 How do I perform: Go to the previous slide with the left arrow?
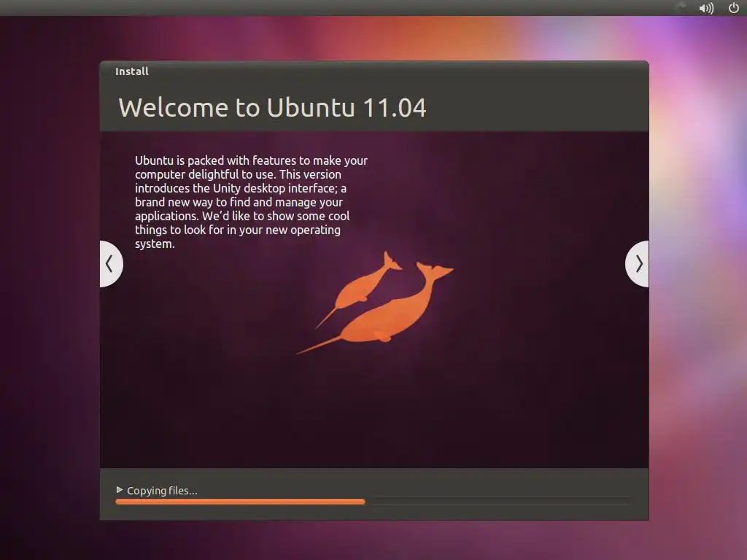[111, 264]
